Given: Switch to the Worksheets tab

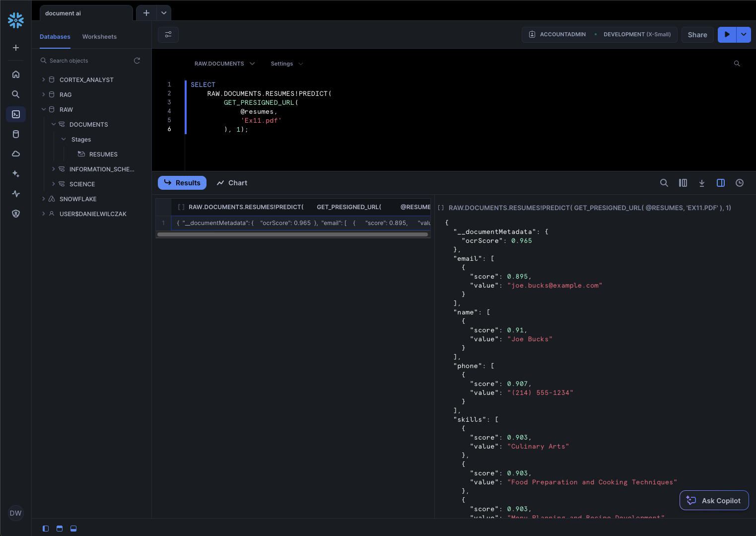Looking at the screenshot, I should (99, 37).
